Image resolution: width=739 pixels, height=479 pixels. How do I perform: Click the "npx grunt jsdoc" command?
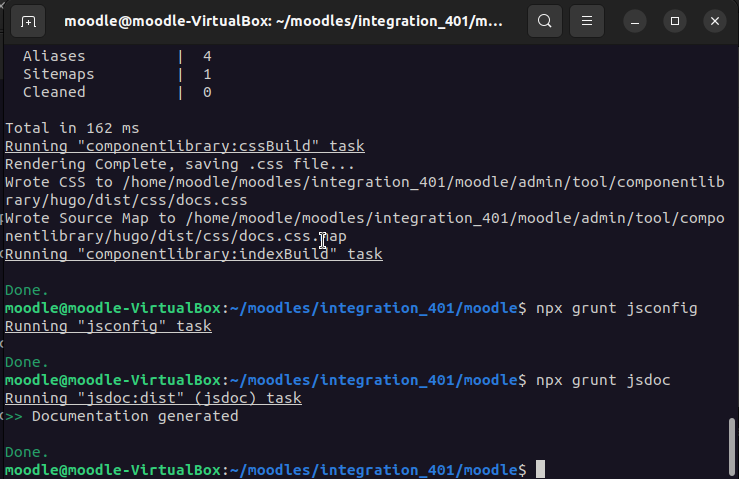coord(603,380)
